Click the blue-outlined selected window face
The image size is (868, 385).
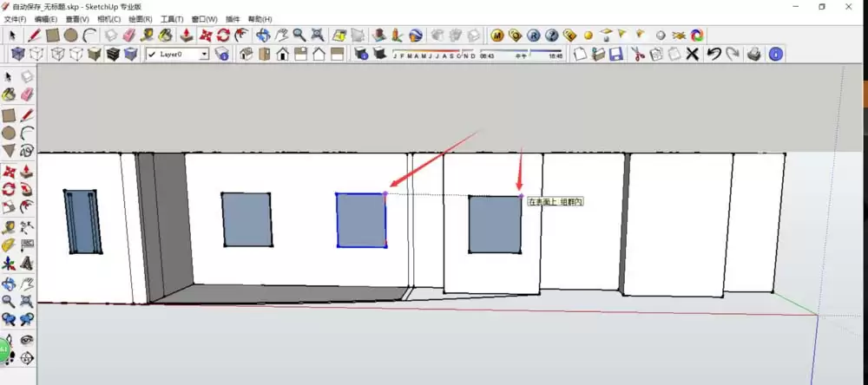[361, 219]
